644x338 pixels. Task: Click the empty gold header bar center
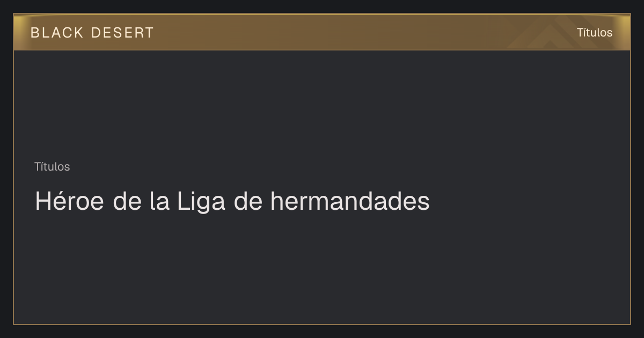pyautogui.click(x=322, y=32)
